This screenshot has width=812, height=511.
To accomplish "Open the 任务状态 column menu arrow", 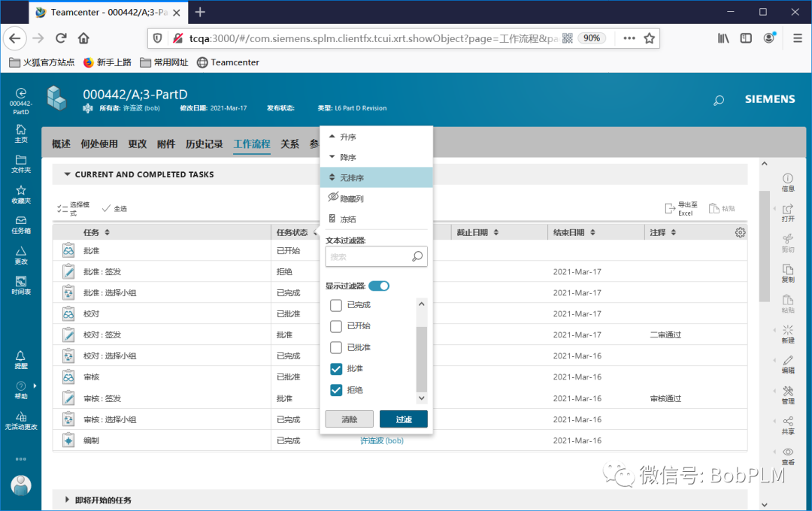I will pyautogui.click(x=315, y=232).
